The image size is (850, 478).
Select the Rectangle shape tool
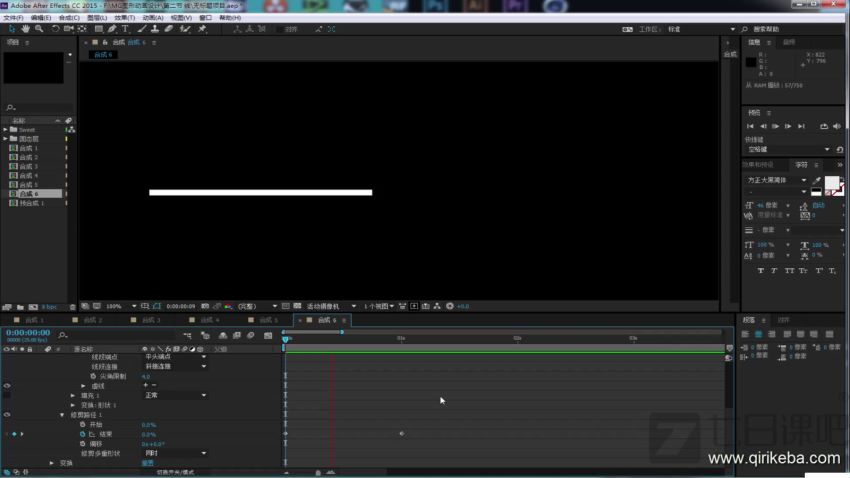[99, 29]
